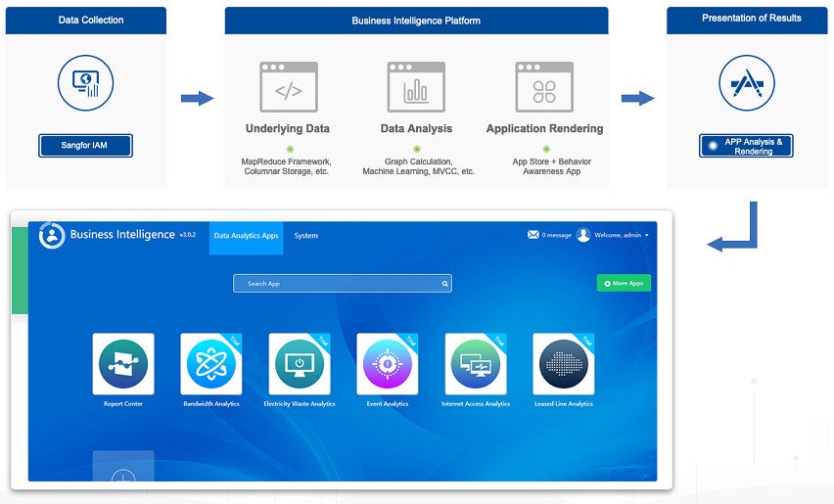Click the APP Analysis & Rendering button

coord(746,146)
